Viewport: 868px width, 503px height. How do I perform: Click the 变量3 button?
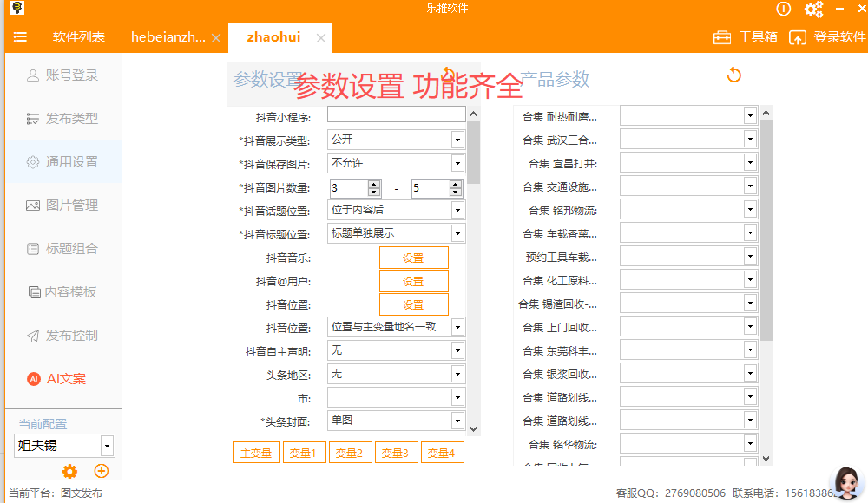click(x=396, y=452)
